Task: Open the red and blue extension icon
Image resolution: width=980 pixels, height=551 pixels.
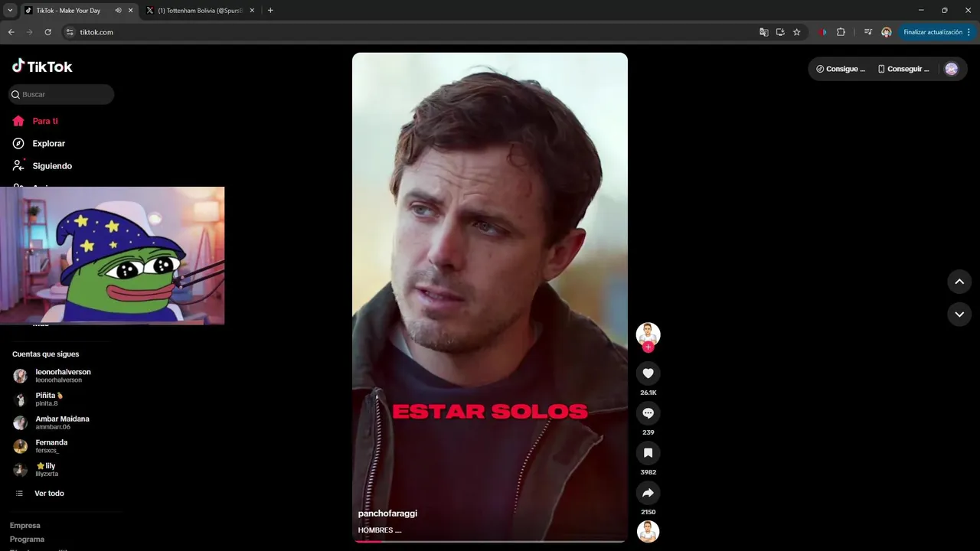Action: (x=822, y=32)
